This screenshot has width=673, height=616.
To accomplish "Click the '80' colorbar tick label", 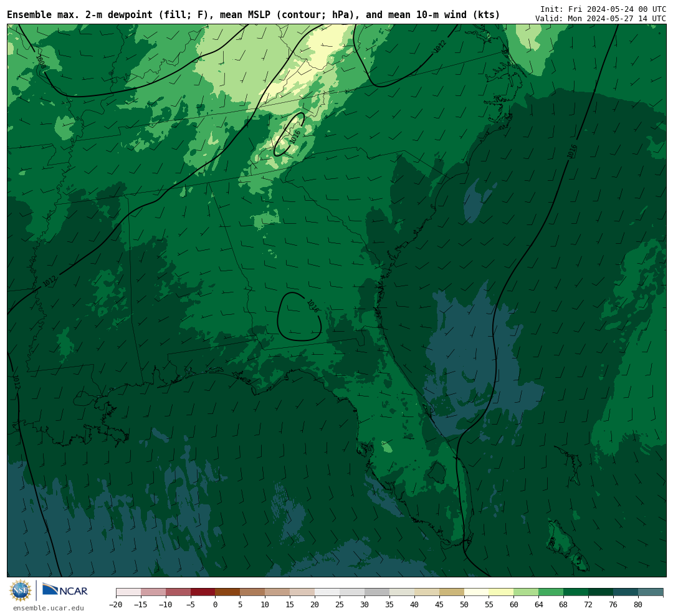I will 638,605.
